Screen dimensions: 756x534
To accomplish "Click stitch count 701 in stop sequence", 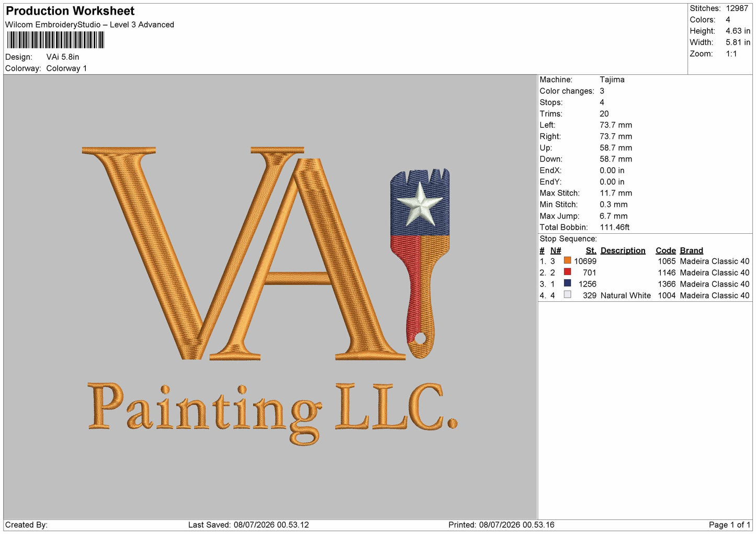I will tap(590, 272).
